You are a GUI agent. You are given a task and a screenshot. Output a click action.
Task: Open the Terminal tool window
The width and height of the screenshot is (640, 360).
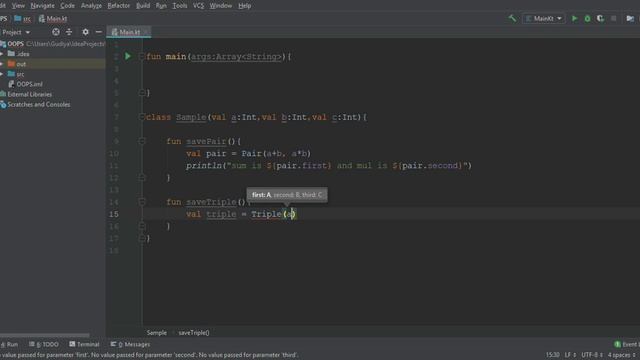pos(84,344)
